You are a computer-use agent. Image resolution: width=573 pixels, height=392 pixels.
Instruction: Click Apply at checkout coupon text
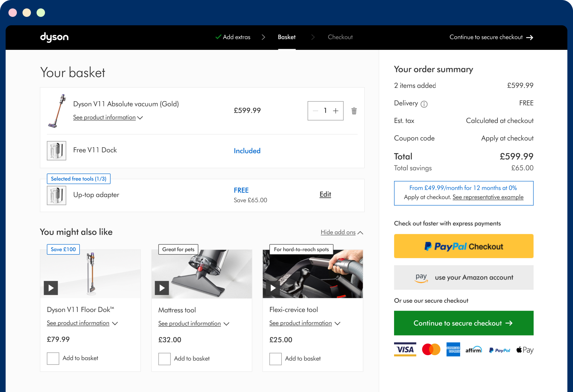pos(507,138)
